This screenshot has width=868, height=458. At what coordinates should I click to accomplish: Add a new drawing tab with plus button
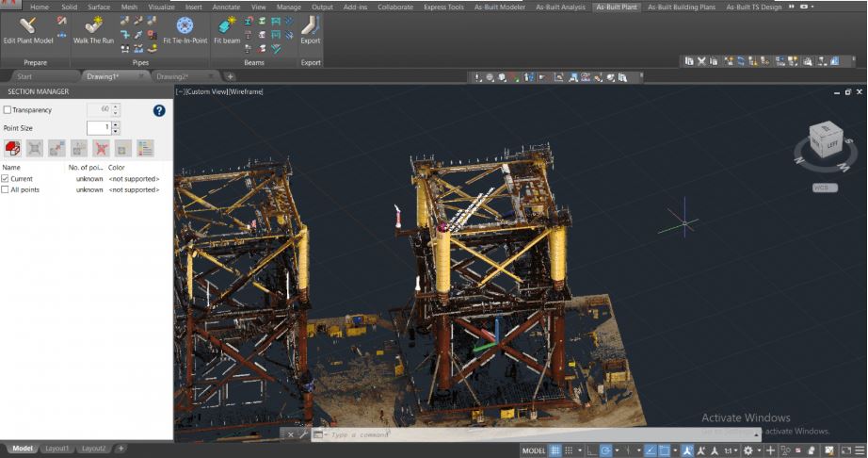point(231,76)
